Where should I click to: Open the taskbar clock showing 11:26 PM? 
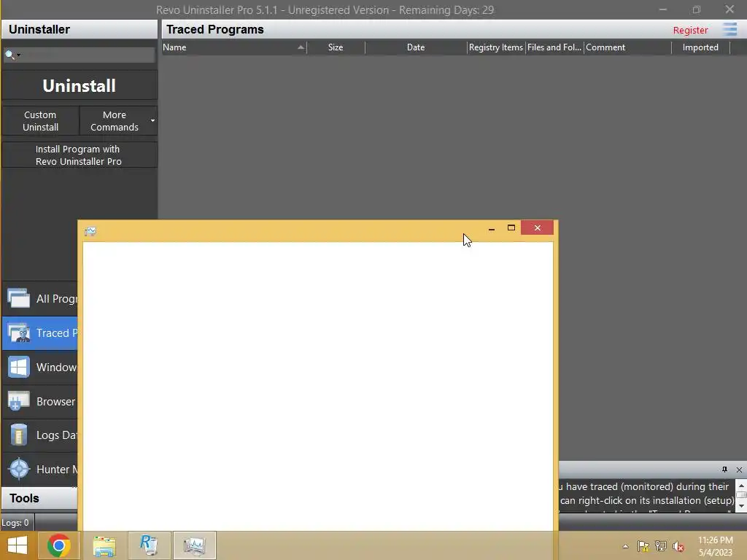click(x=715, y=546)
